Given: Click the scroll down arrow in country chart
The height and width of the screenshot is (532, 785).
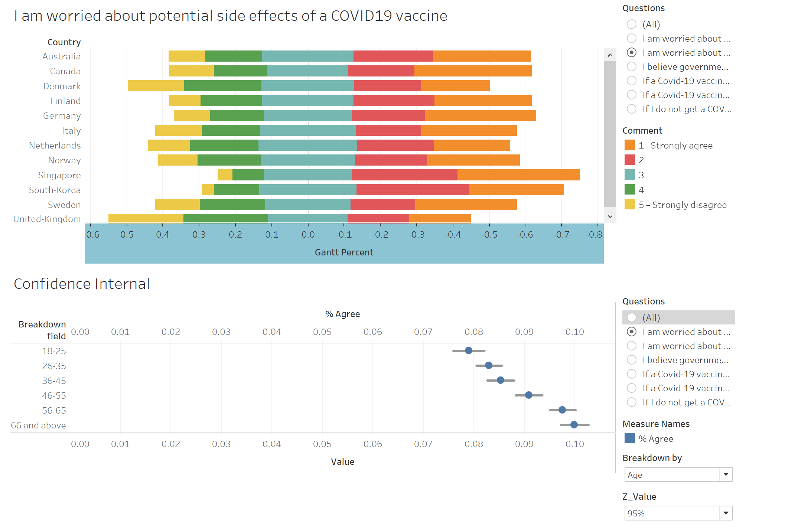Looking at the screenshot, I should click(x=610, y=216).
